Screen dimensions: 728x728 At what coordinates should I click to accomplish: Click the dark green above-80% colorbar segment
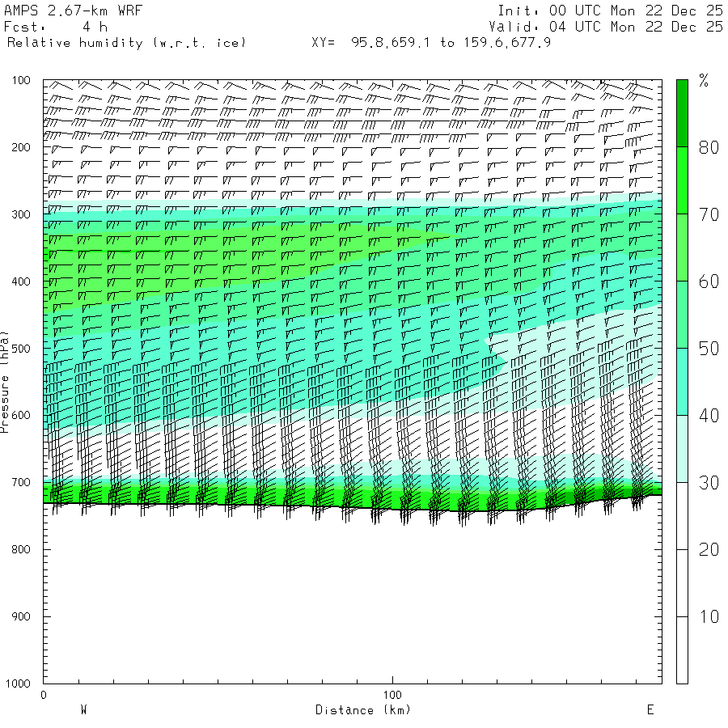(x=682, y=113)
